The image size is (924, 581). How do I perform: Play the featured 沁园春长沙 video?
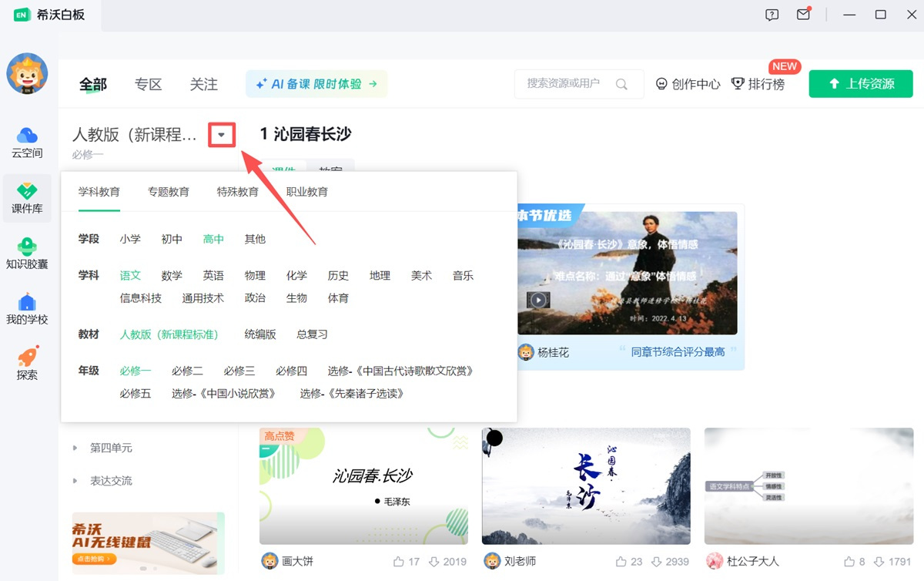click(538, 300)
